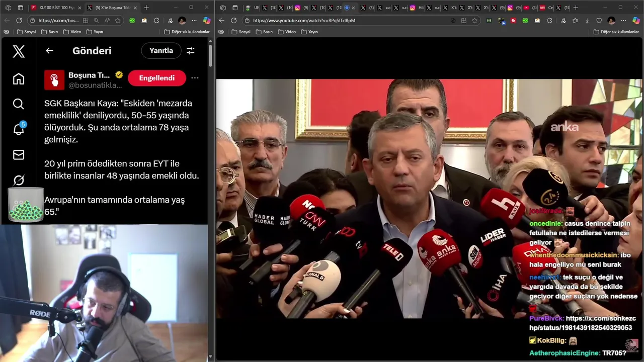The image size is (644, 362).
Task: Open X Home from the sidebar
Action: pos(19,78)
